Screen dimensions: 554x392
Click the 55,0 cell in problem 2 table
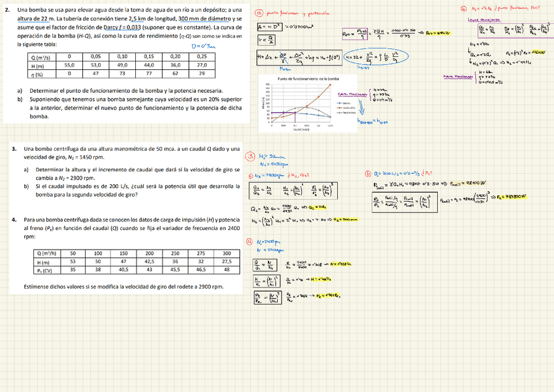click(x=70, y=65)
